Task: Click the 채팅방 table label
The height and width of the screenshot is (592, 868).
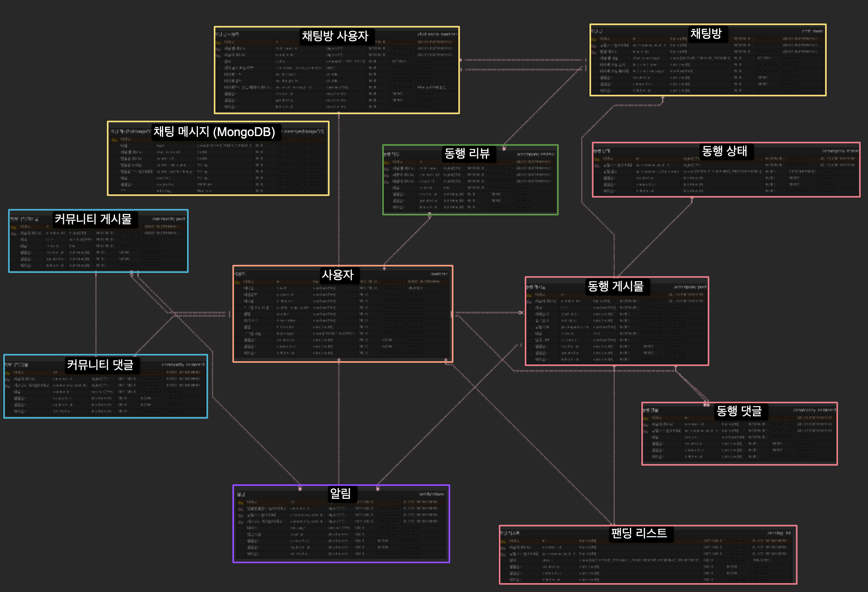Action: click(706, 34)
